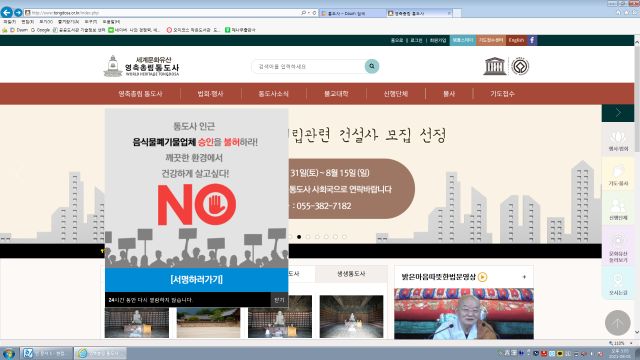Open the 불교대학 navigation menu
The width and height of the screenshot is (640, 360).
point(336,94)
